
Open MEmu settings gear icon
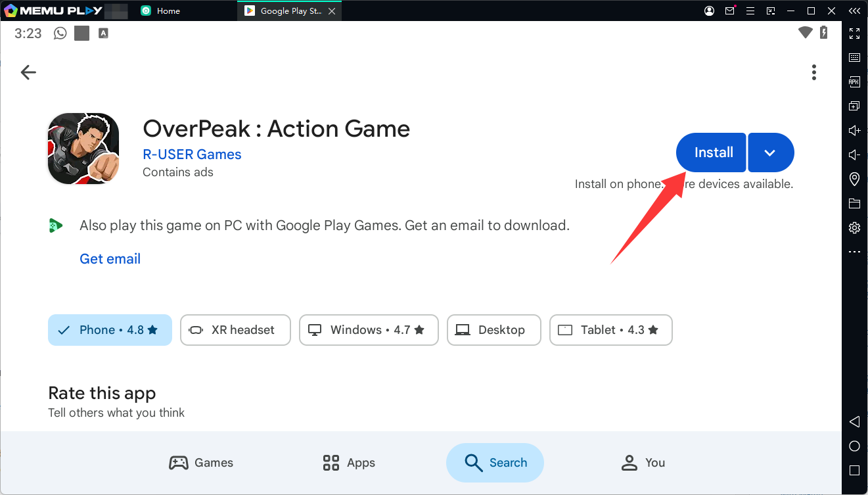[855, 227]
